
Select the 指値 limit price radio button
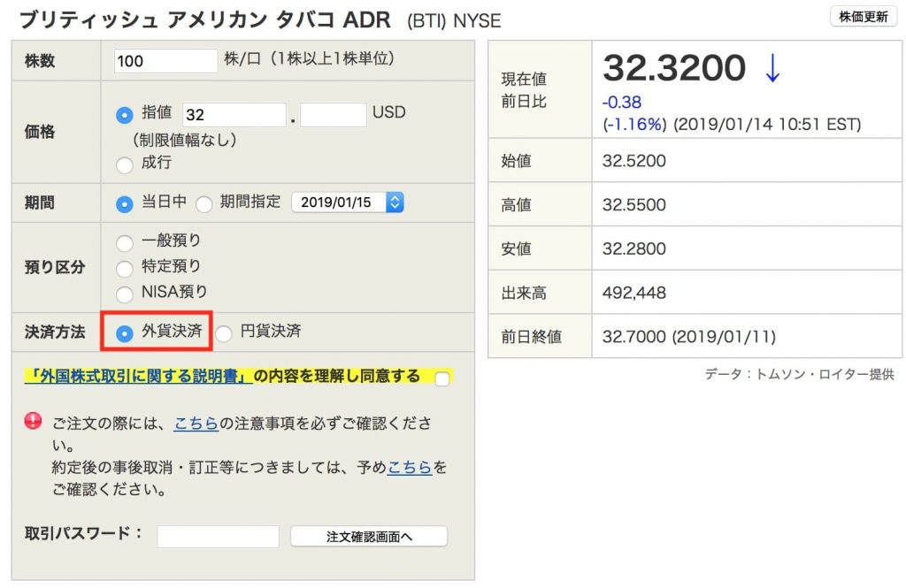point(124,115)
